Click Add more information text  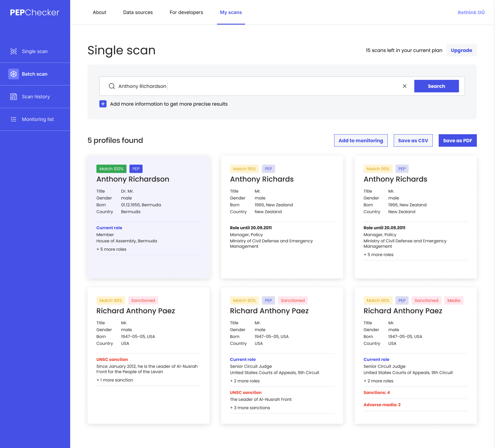169,104
